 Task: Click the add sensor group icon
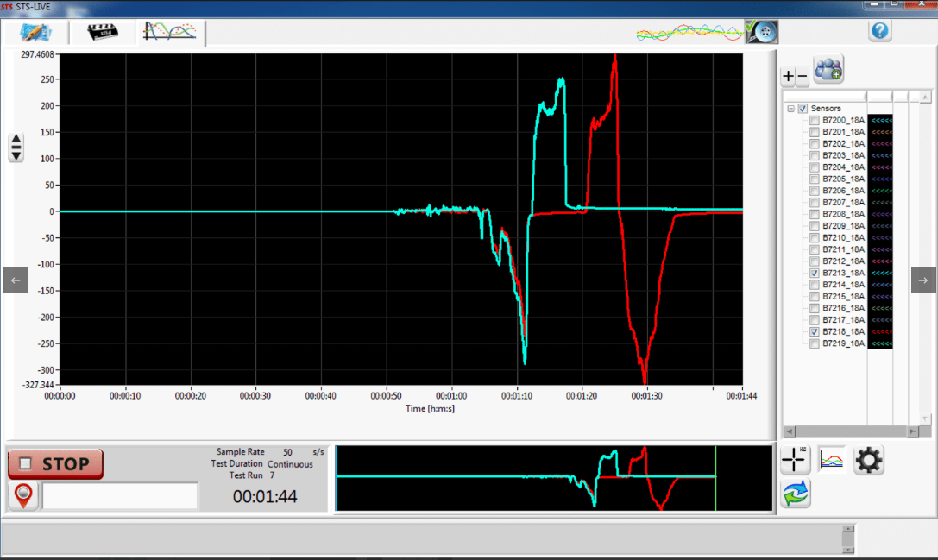click(x=828, y=69)
